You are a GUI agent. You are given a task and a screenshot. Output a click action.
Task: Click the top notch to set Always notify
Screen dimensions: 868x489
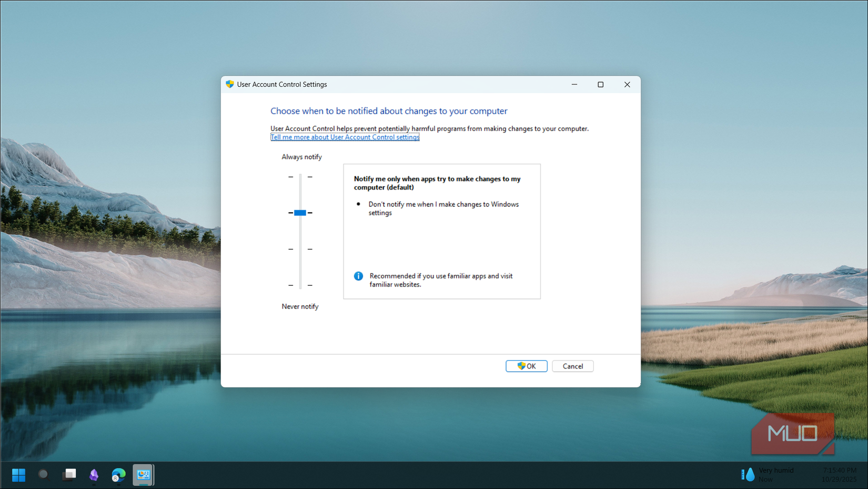pyautogui.click(x=300, y=177)
